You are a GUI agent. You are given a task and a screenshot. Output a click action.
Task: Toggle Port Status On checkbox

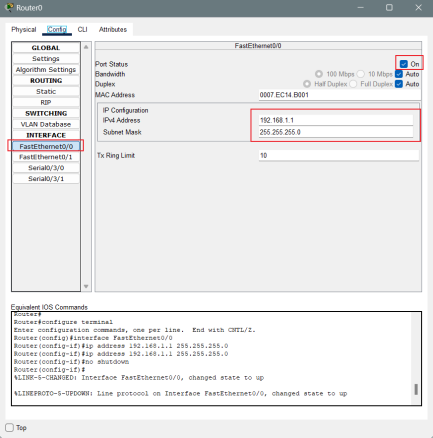(x=404, y=64)
